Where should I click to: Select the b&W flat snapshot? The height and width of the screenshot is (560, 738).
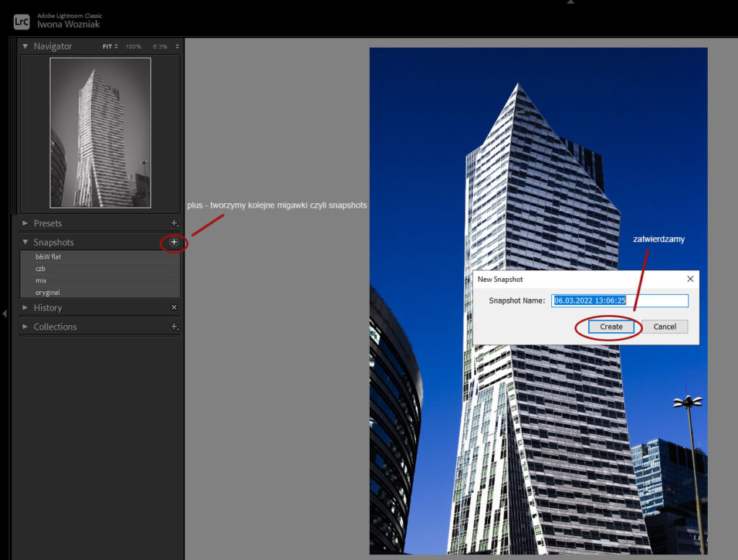point(49,257)
